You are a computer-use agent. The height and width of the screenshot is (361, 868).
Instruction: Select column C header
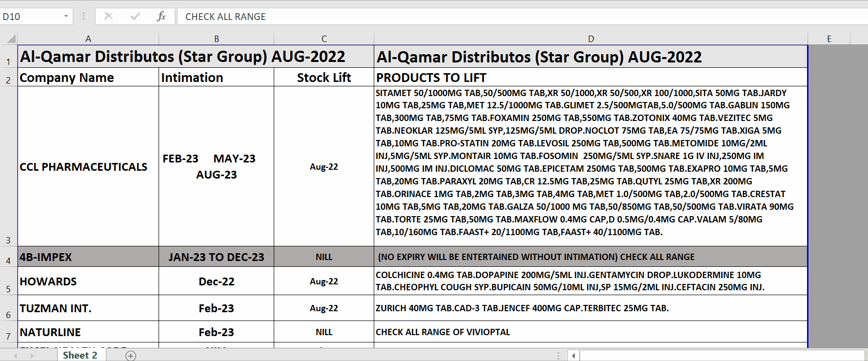[x=324, y=39]
